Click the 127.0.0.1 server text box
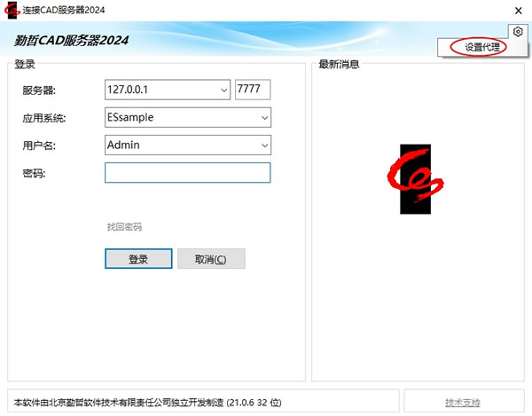The image size is (532, 416). pos(162,90)
